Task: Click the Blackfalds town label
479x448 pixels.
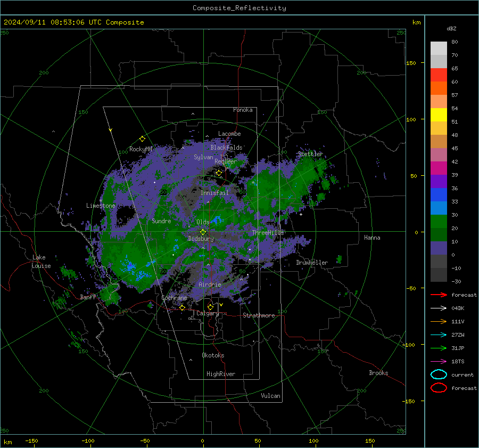Action: point(226,148)
